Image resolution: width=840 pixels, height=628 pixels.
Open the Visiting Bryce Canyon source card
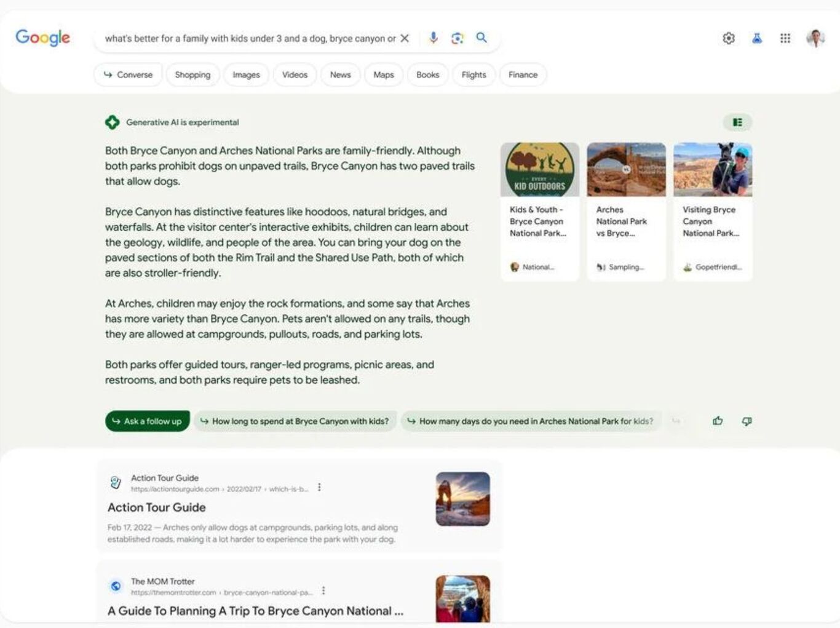pos(712,212)
